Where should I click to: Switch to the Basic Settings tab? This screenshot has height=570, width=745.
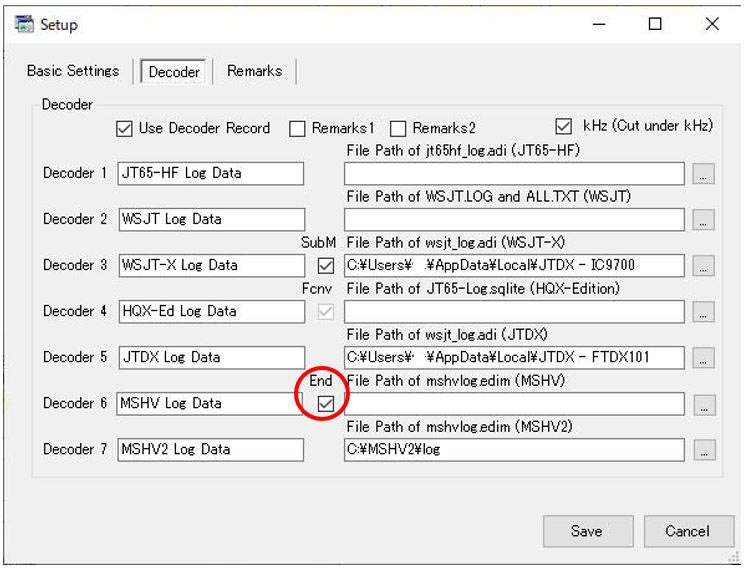[73, 71]
